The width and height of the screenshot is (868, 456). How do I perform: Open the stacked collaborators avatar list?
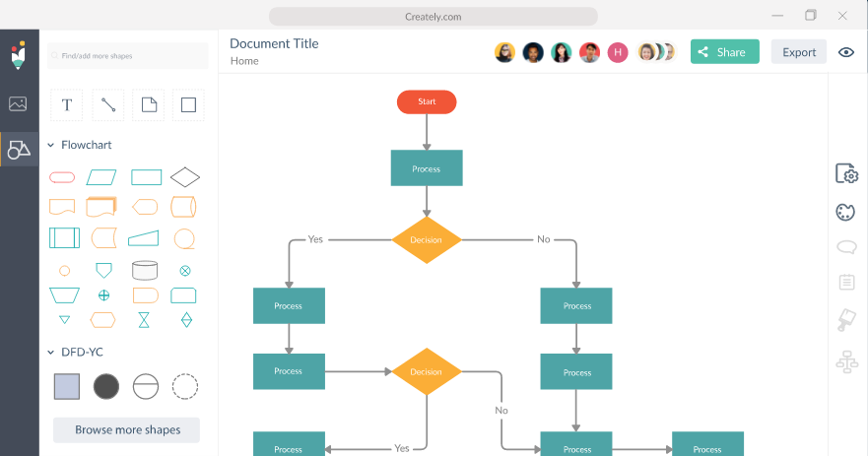[x=656, y=52]
